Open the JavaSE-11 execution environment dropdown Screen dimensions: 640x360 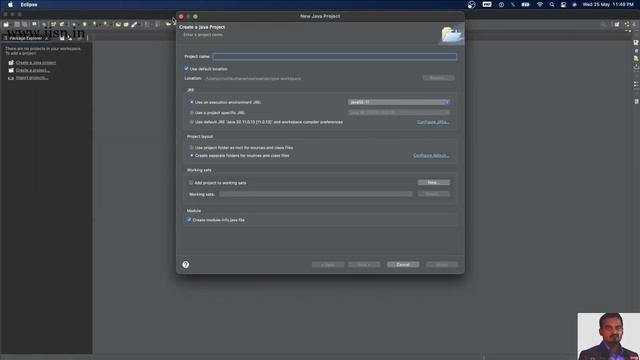click(x=399, y=102)
